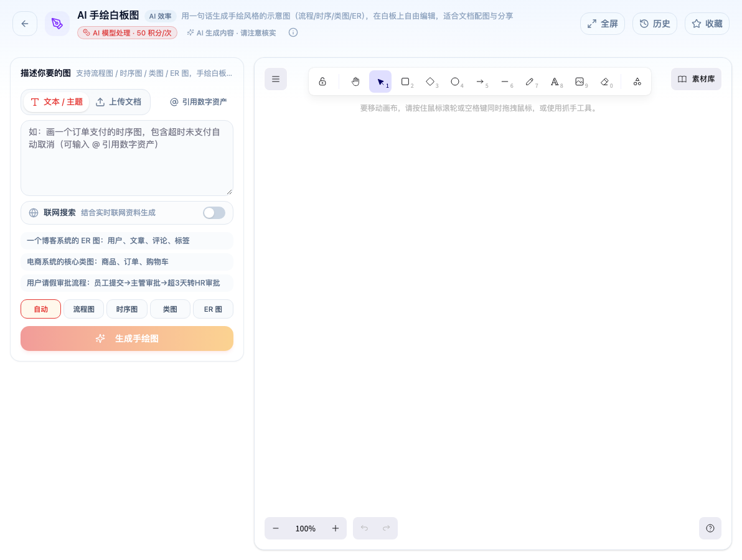
Task: Select the ER 图 diagram type
Action: coord(213,309)
